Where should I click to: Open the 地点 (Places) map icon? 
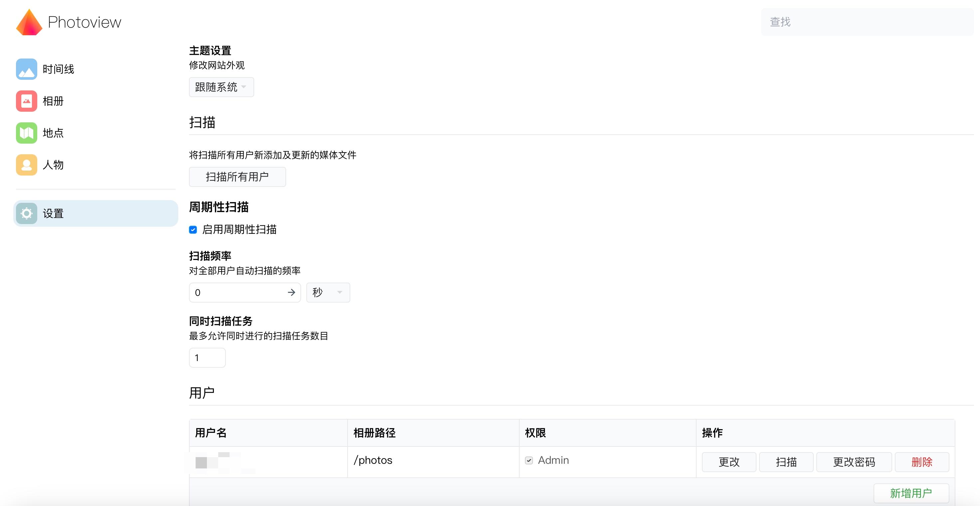click(26, 133)
